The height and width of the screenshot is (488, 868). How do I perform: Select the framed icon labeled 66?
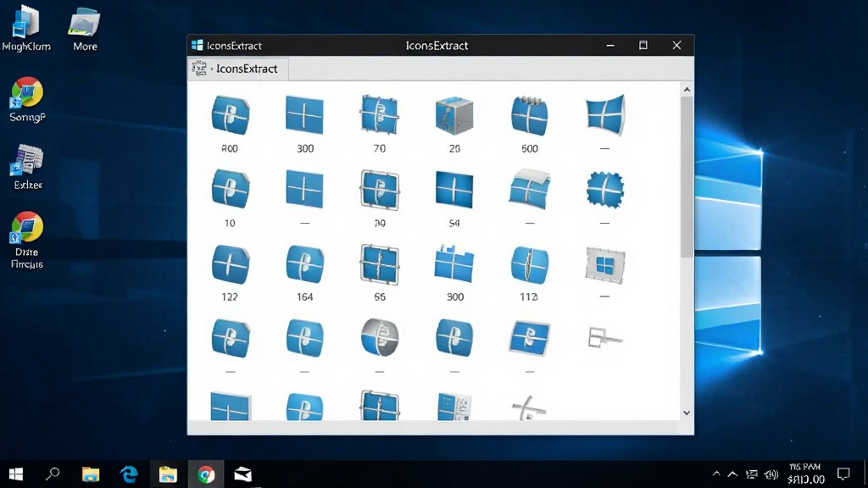coord(379,264)
